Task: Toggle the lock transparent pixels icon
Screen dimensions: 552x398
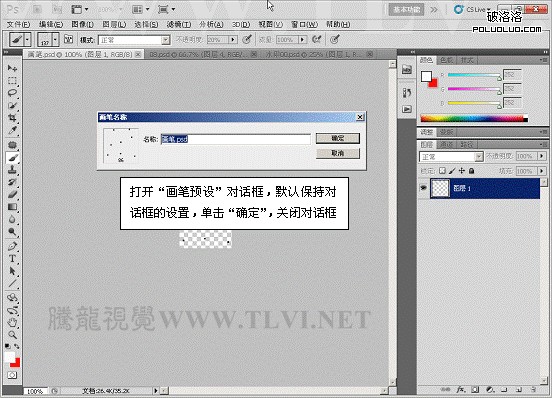Action: coord(442,171)
